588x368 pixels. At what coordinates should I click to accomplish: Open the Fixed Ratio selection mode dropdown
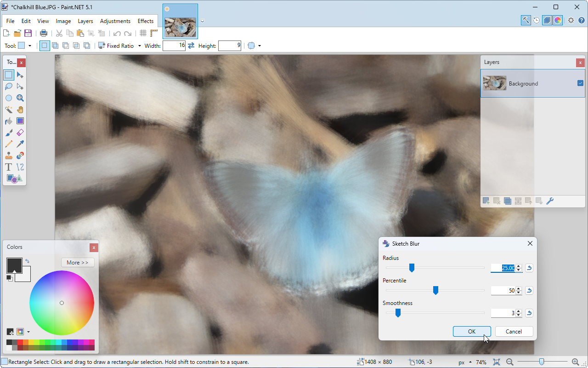pyautogui.click(x=139, y=46)
